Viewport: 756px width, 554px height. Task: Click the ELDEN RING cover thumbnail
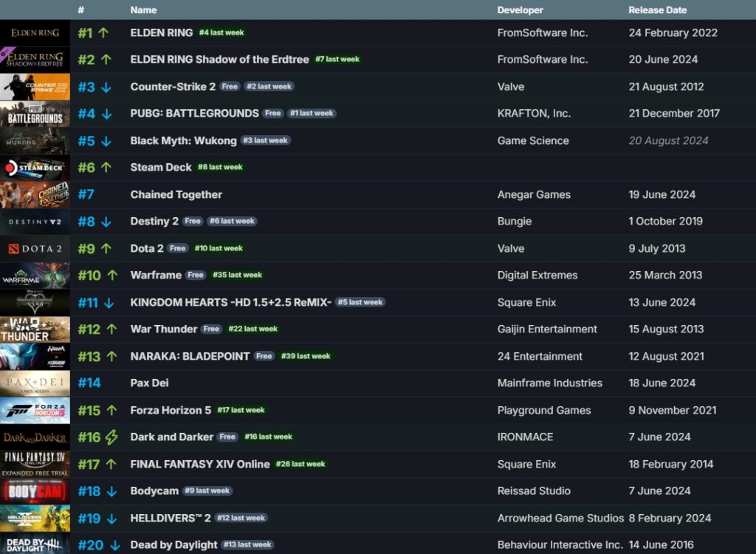coord(35,33)
